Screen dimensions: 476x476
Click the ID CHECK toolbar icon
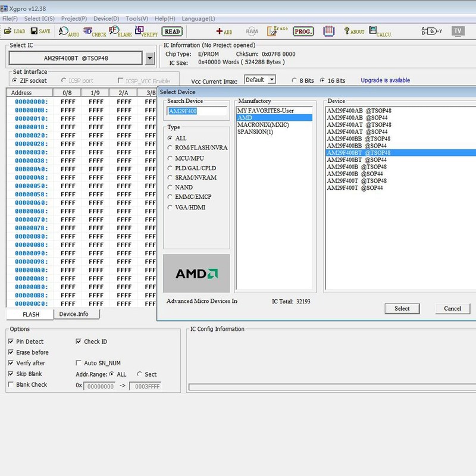point(95,32)
